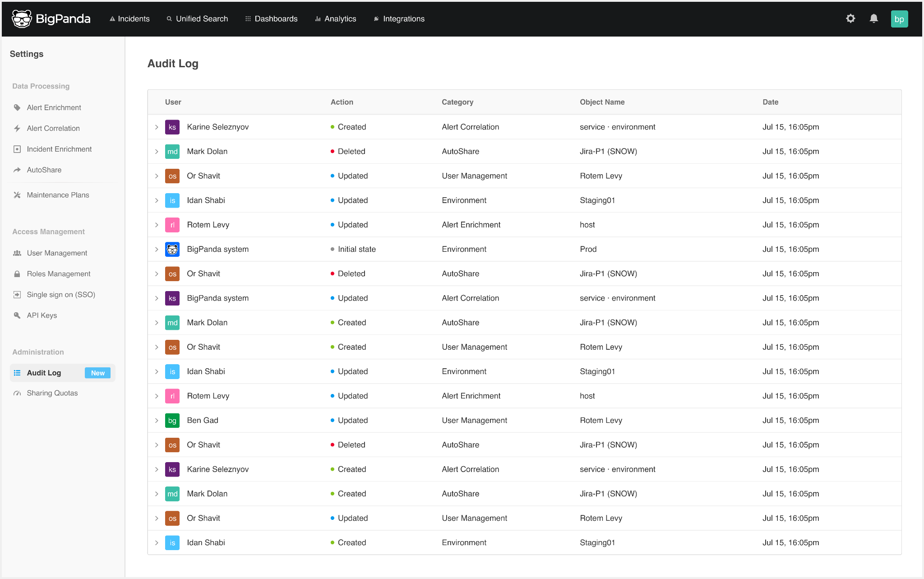This screenshot has width=924, height=579.
Task: Switch to the Incidents tab
Action: coord(130,19)
